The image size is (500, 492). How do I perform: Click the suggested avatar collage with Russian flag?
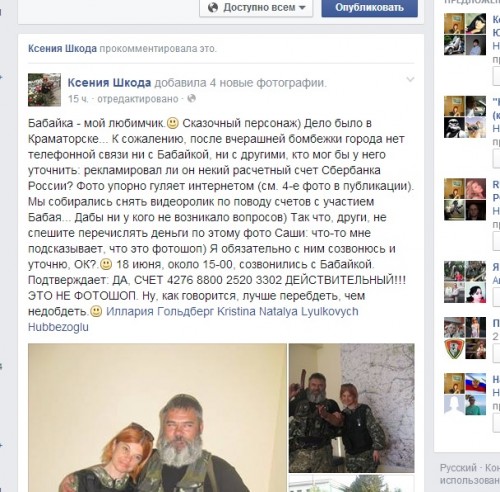(465, 394)
